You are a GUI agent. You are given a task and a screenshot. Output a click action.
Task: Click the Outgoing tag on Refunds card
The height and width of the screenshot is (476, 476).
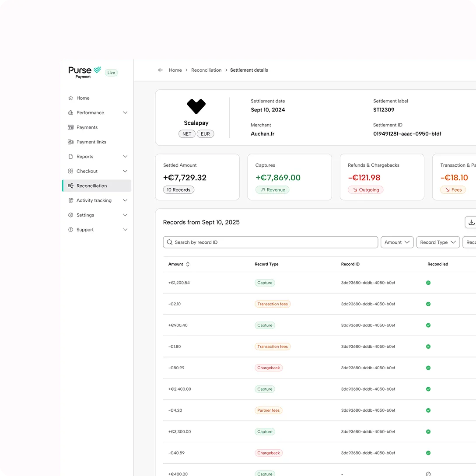[365, 190]
